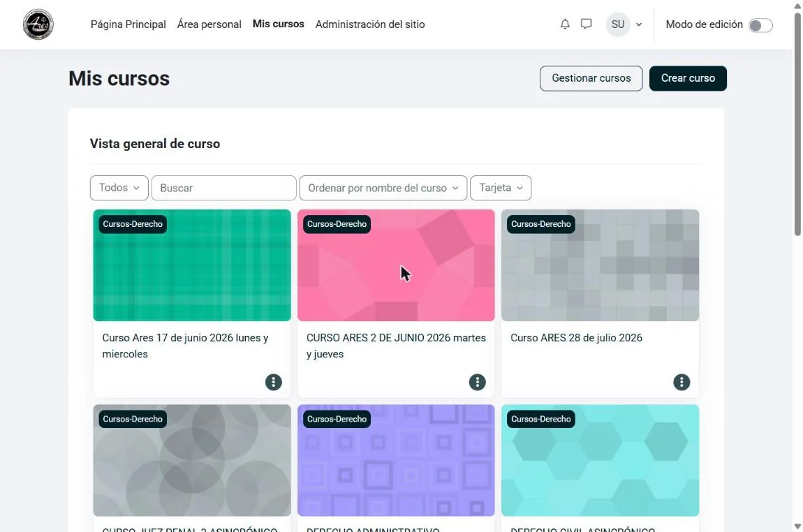Click the site logo in the header

[x=38, y=24]
